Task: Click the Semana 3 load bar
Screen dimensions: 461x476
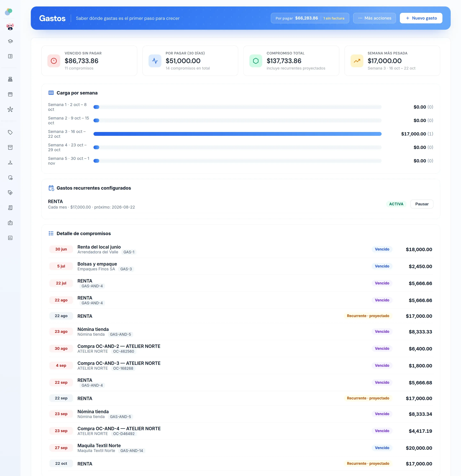Action: (x=237, y=134)
